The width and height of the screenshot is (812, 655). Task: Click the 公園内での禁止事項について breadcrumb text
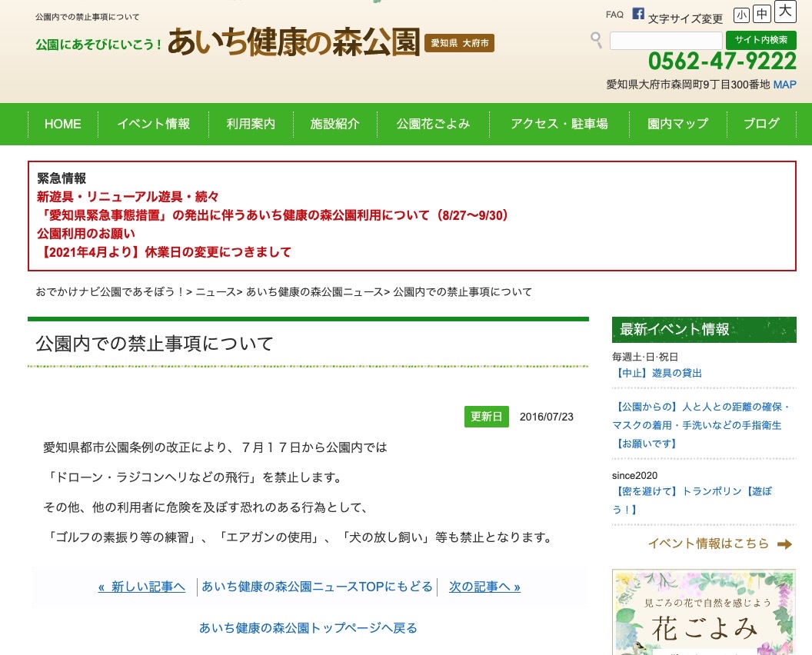(462, 292)
